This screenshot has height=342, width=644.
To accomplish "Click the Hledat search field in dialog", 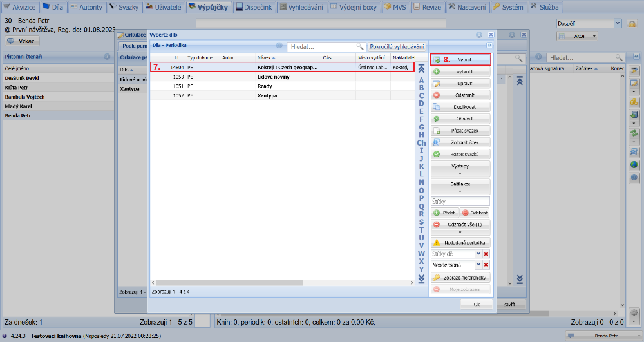I will point(322,47).
